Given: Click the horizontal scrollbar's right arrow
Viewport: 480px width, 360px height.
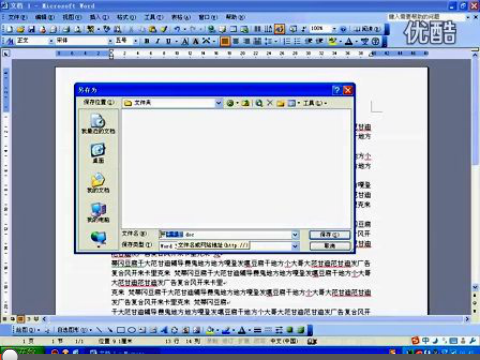Looking at the screenshot, I should pos(467,319).
